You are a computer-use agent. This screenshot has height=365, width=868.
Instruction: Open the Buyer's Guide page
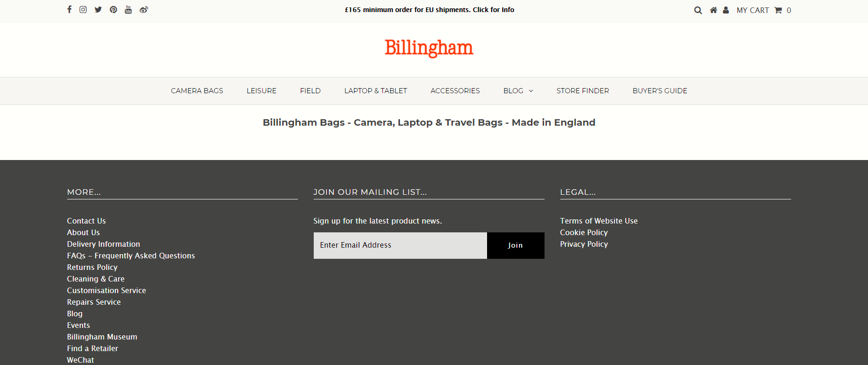point(660,91)
